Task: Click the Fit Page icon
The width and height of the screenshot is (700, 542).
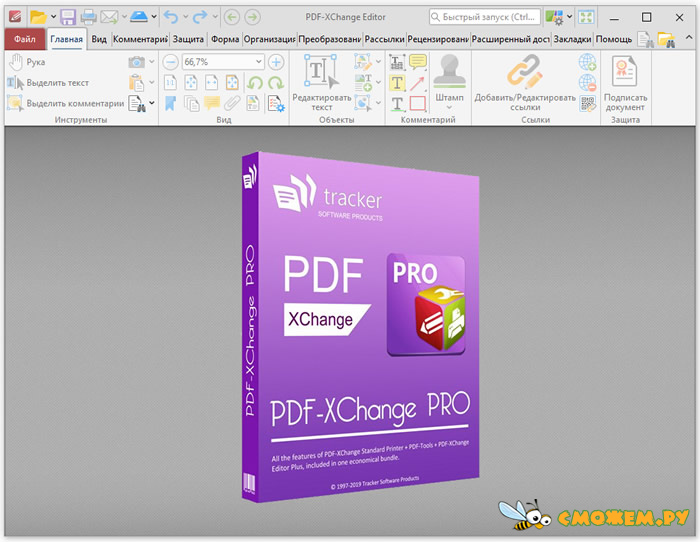Action: pos(191,83)
